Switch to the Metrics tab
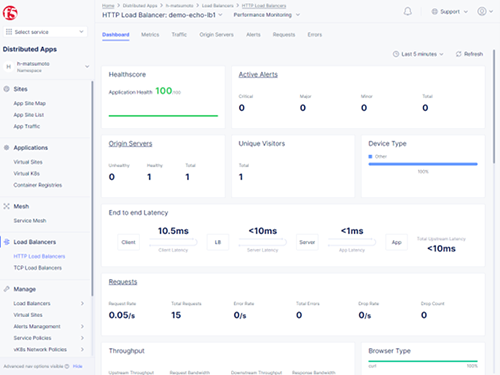Viewport: 500px width, 375px height. coord(150,35)
